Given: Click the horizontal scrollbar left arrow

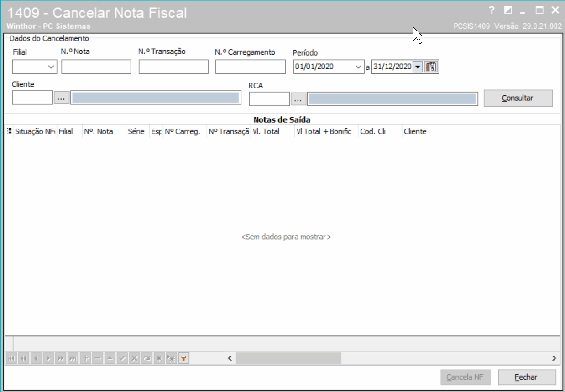Looking at the screenshot, I should (230, 358).
